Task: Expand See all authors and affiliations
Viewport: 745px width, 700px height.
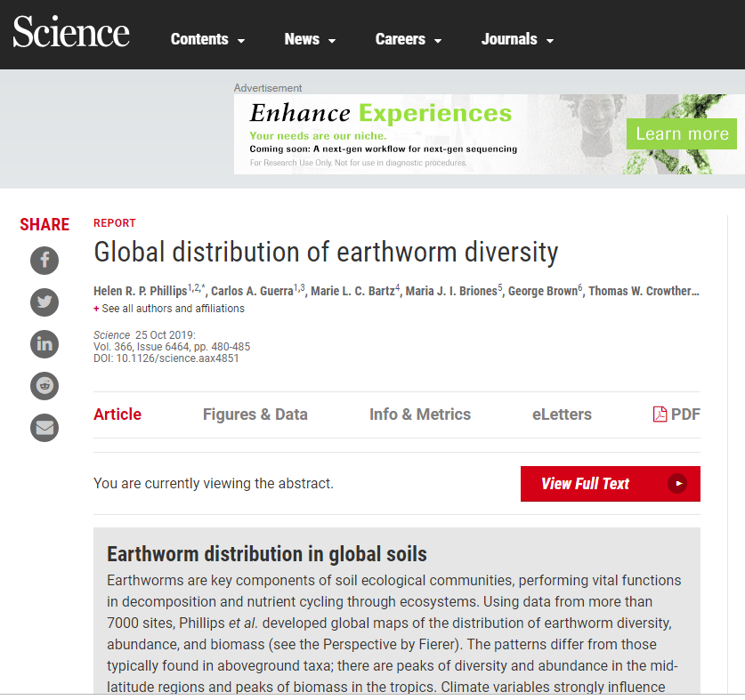Action: (169, 309)
